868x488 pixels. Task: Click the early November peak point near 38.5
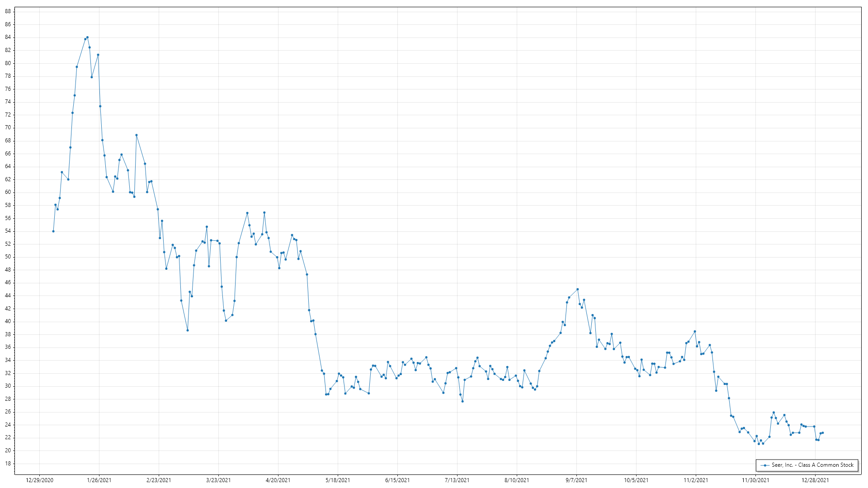(695, 332)
